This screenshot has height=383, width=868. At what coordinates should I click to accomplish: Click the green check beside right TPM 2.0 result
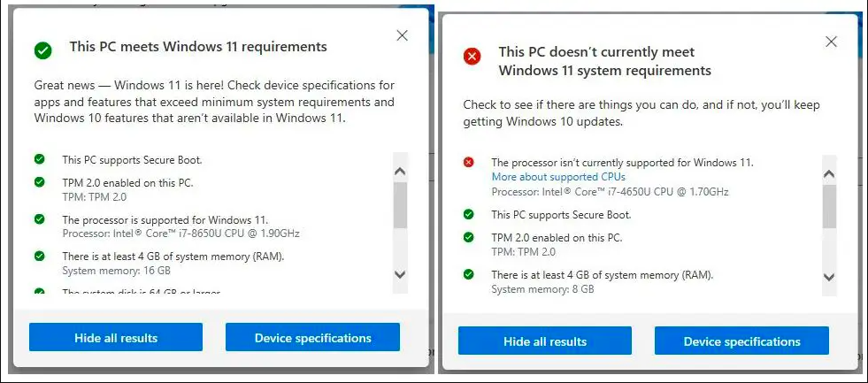coord(469,237)
